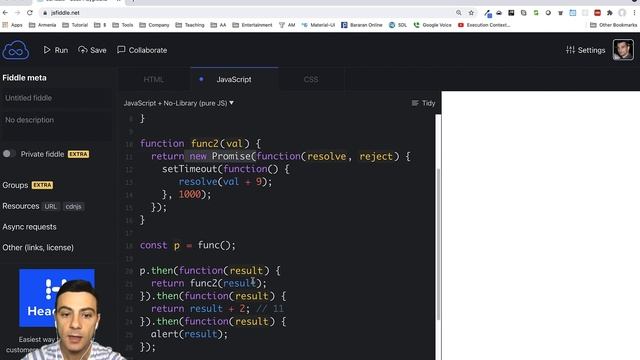Run the fiddle
Screen dimensions: 640x360
click(56, 50)
